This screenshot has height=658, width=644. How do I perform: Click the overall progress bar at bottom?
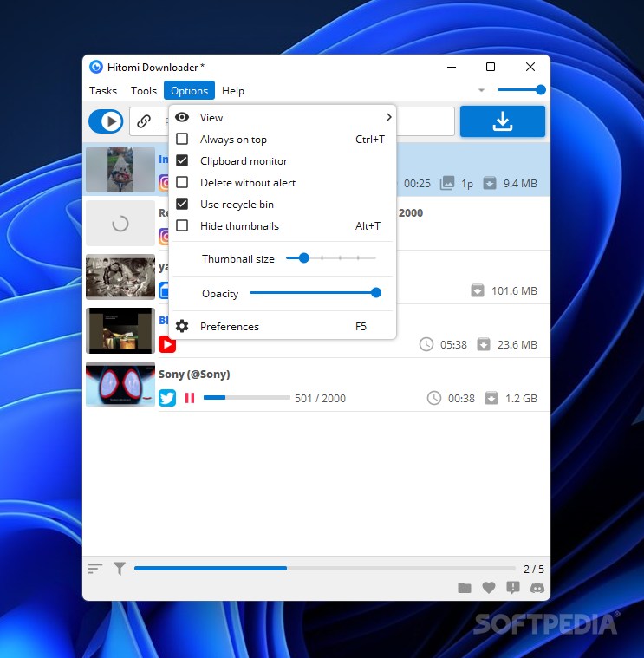coord(325,568)
